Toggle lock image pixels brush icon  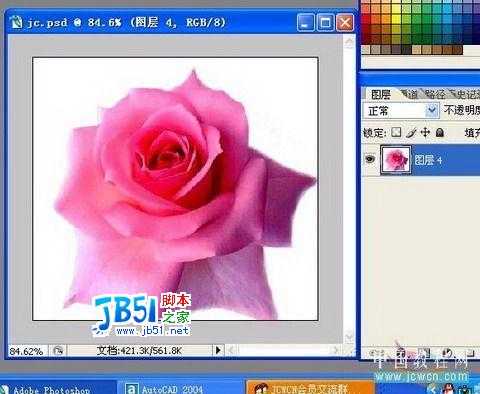tap(411, 132)
